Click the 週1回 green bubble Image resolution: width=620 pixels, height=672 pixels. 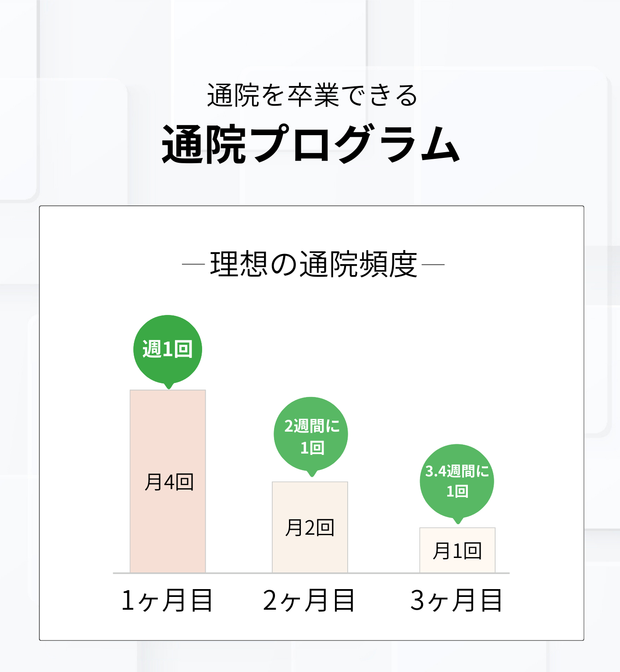tap(167, 349)
